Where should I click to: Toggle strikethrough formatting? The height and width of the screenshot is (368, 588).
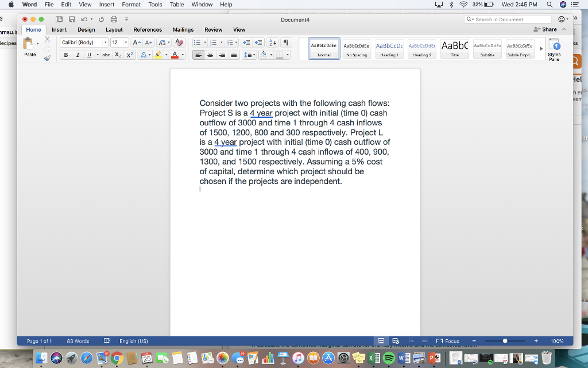[106, 55]
